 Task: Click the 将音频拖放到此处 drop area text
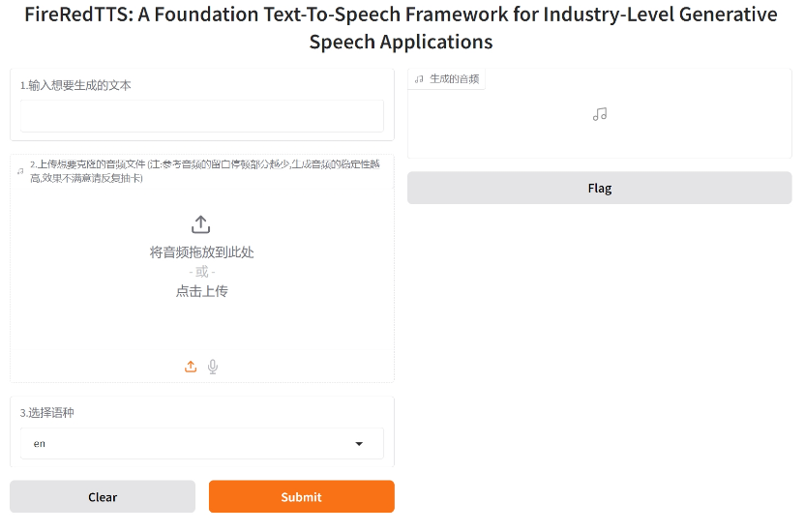pyautogui.click(x=202, y=252)
